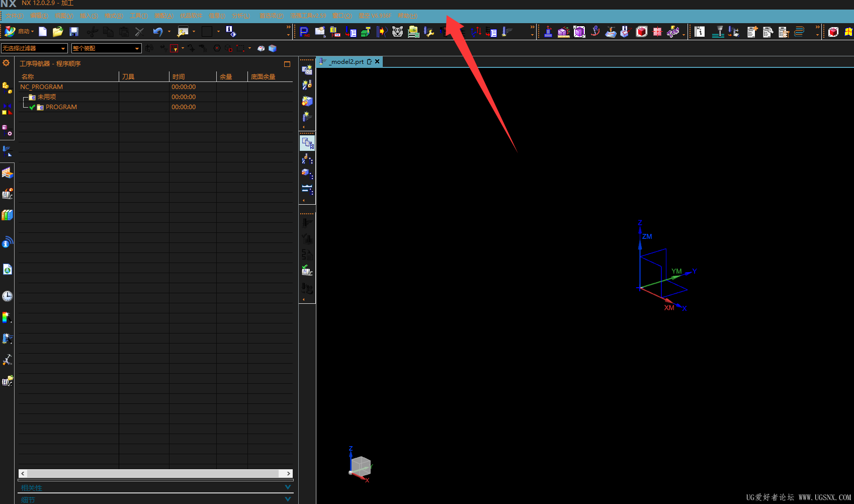Image resolution: width=854 pixels, height=504 pixels.
Task: Click the scrollbar left arrow
Action: (23, 473)
